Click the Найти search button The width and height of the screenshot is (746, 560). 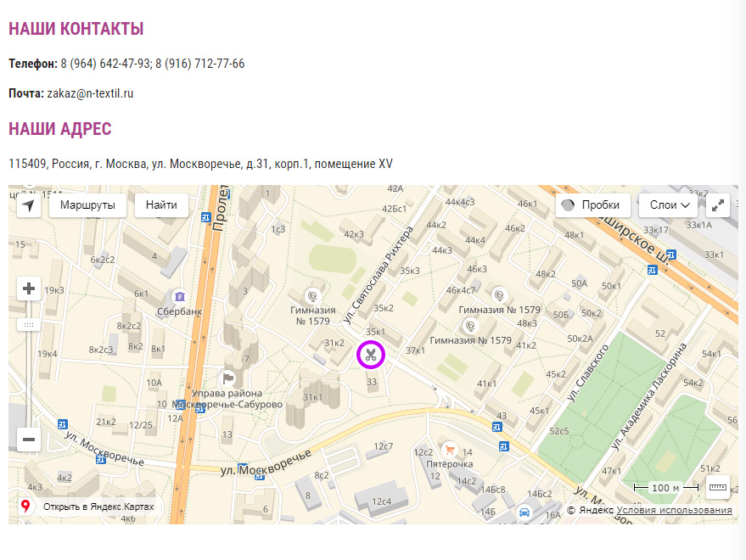click(161, 205)
